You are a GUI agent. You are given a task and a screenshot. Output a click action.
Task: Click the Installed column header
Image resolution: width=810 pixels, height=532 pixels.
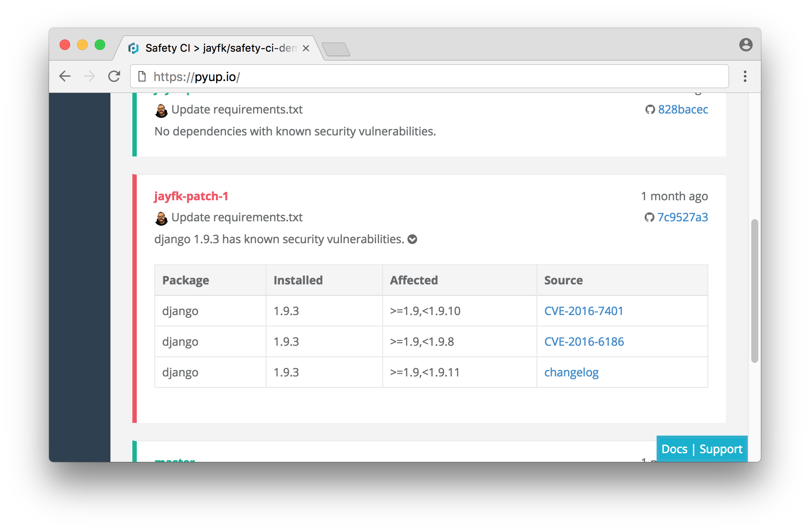coord(324,280)
